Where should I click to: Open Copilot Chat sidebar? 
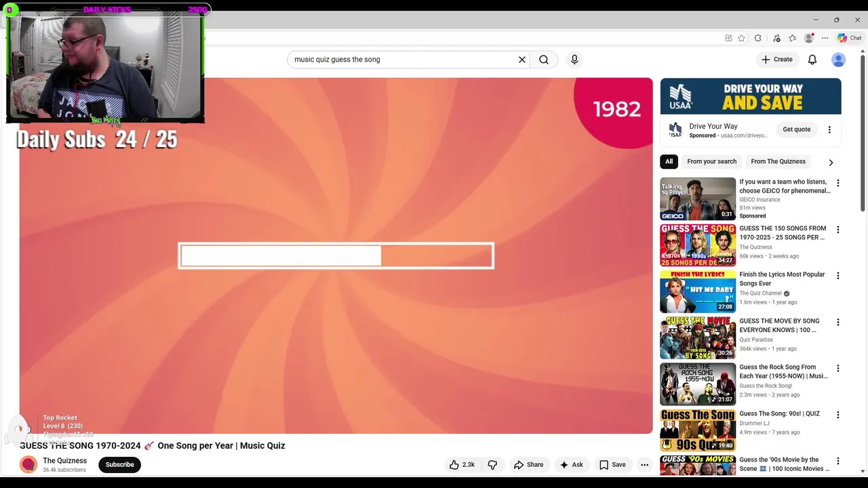click(849, 38)
